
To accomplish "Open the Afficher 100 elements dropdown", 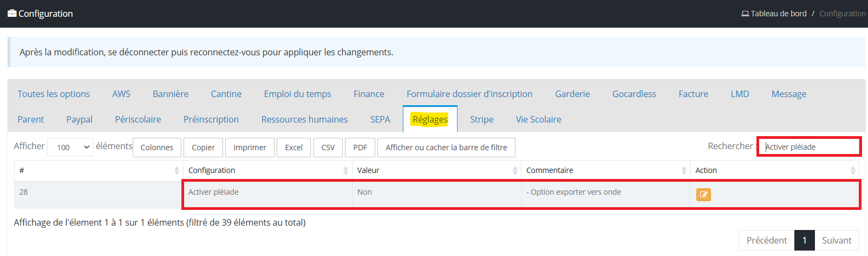I will click(70, 147).
